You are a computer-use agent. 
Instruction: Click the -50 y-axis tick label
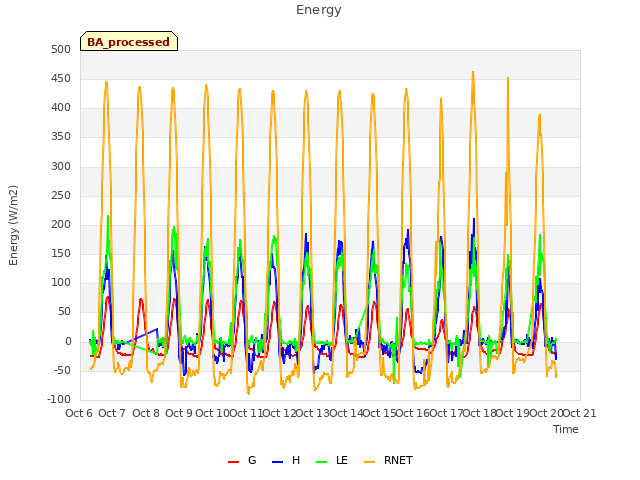point(61,371)
